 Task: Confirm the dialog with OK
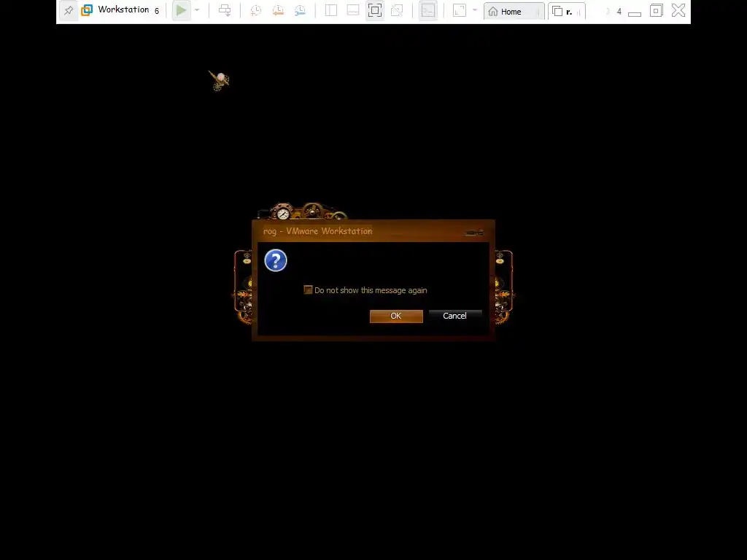pyautogui.click(x=396, y=316)
